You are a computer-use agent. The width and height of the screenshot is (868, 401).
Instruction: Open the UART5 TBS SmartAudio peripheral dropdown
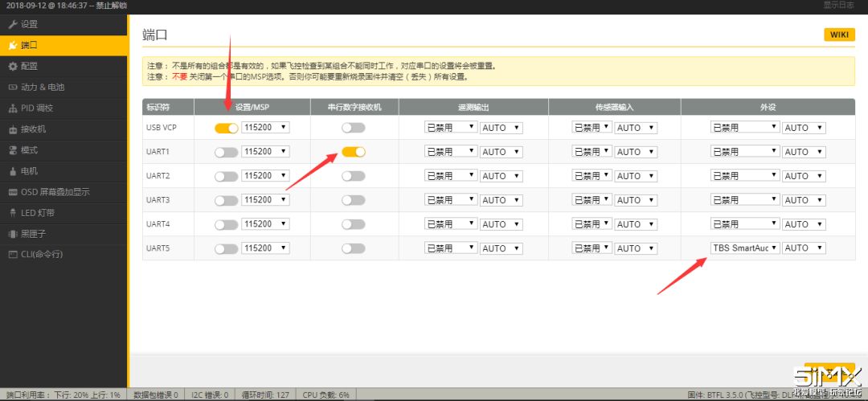click(745, 248)
